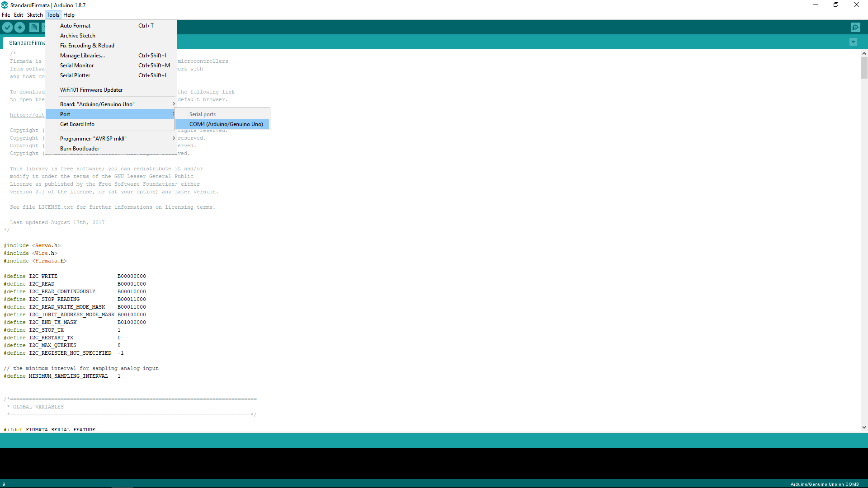Image resolution: width=868 pixels, height=488 pixels.
Task: Click Burn Bootloader entry
Action: pos(80,149)
